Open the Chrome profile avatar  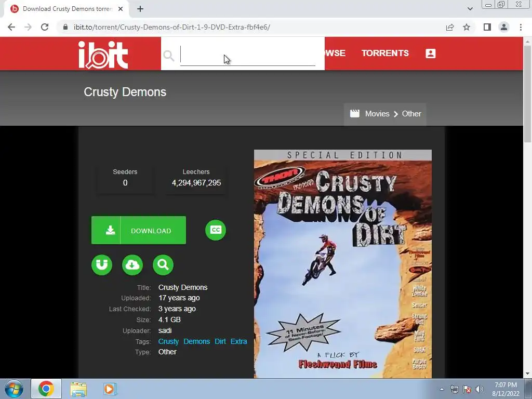(504, 27)
